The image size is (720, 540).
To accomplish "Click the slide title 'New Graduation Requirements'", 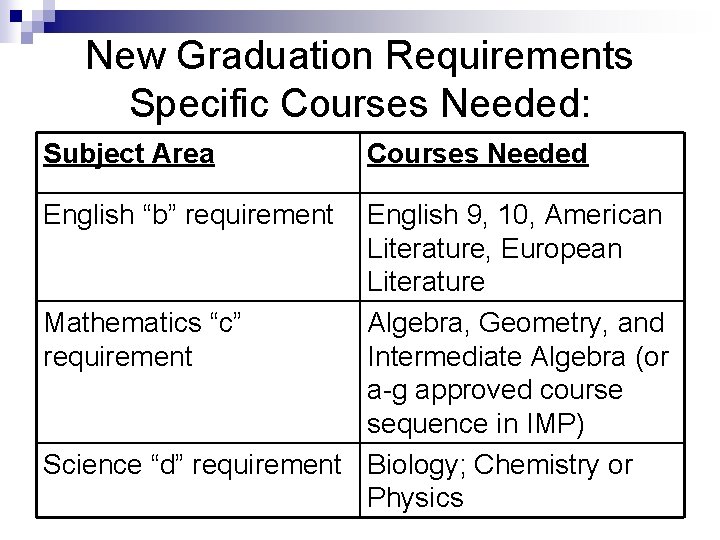I will click(359, 56).
